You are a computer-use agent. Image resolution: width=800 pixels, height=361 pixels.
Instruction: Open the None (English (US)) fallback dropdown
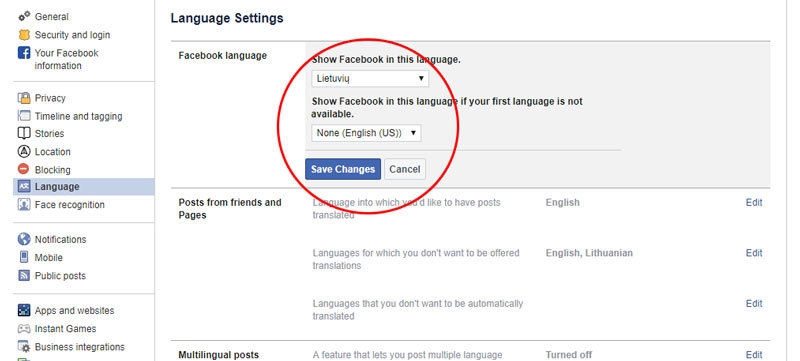coord(366,133)
